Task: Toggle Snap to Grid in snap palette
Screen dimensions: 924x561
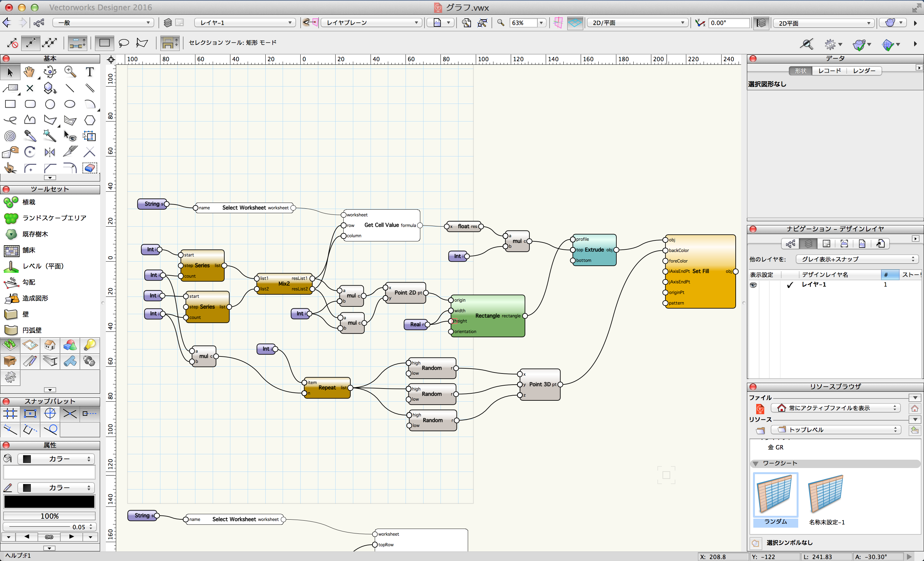Action: (x=10, y=414)
